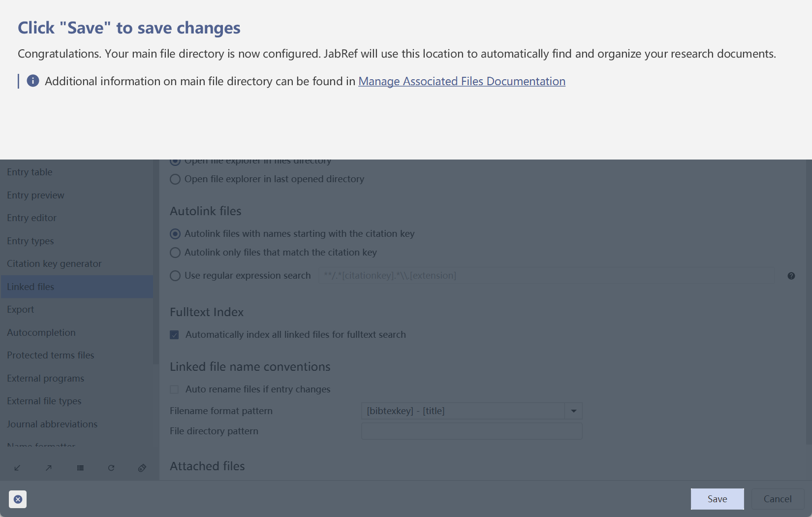Click the show preferences list icon

click(80, 468)
